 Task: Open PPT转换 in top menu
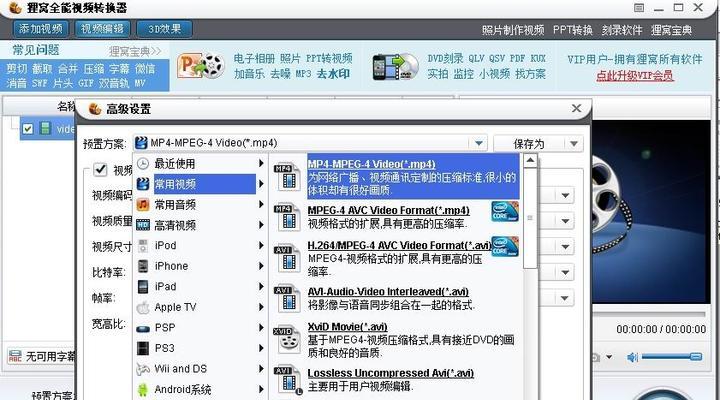573,30
